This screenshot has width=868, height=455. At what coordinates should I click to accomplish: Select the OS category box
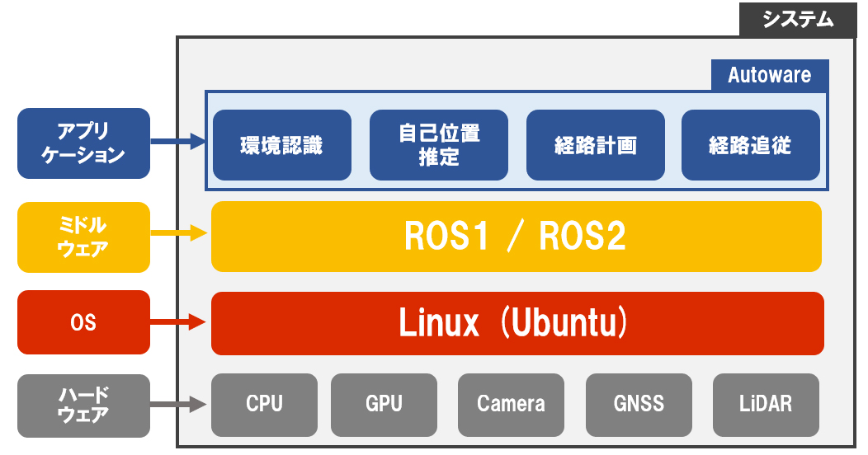pyautogui.click(x=83, y=322)
